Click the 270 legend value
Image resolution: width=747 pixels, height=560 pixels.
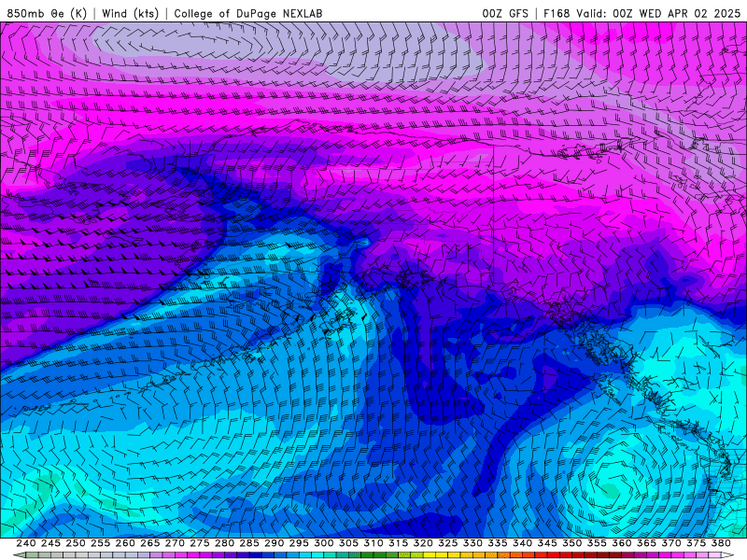click(175, 543)
